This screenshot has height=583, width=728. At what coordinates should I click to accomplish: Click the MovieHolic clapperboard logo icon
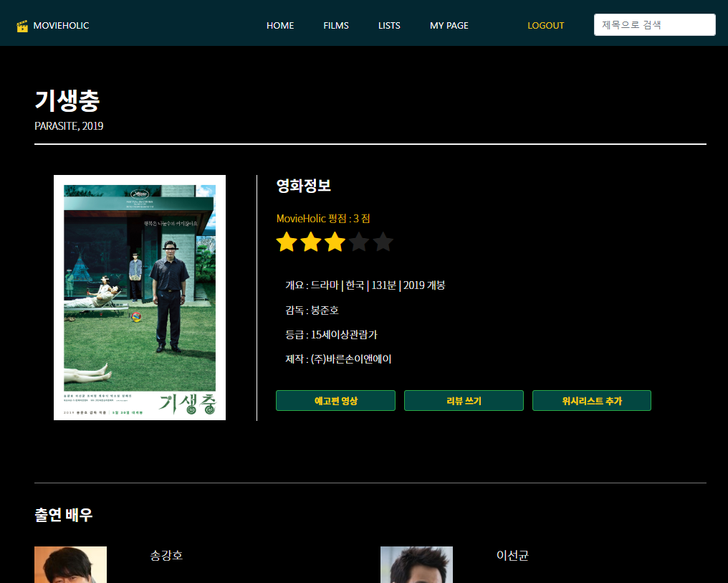[22, 26]
